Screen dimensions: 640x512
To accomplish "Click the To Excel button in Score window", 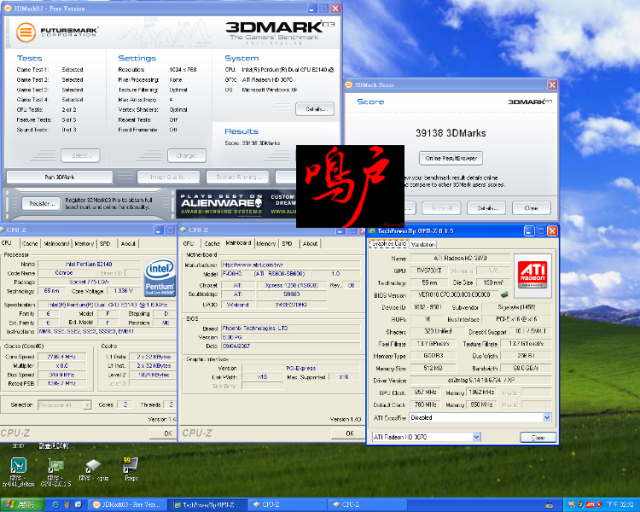I will [x=441, y=208].
